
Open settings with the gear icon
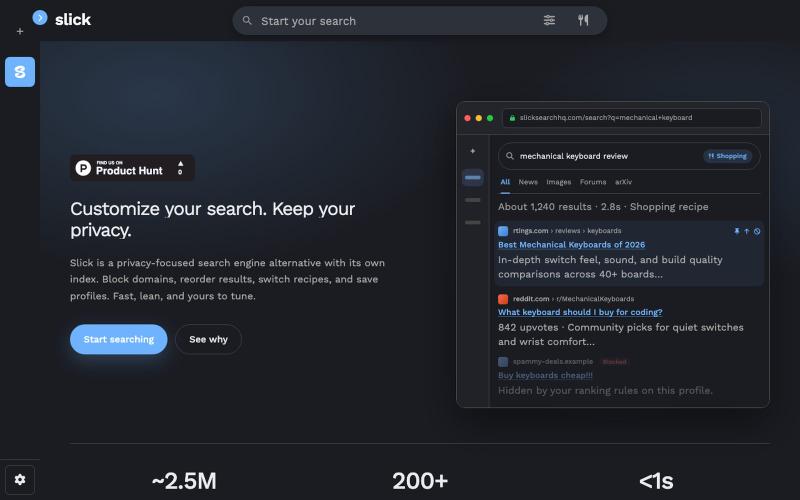coord(20,480)
